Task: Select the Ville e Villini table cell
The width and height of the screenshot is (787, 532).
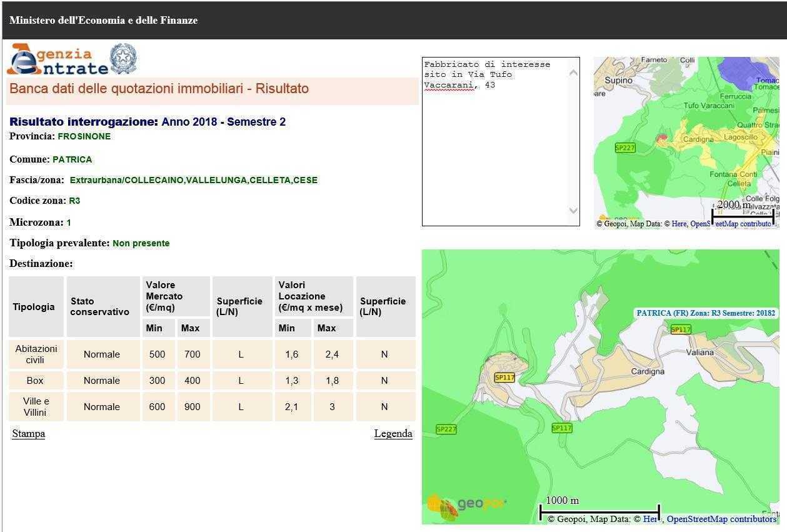Action: click(36, 407)
